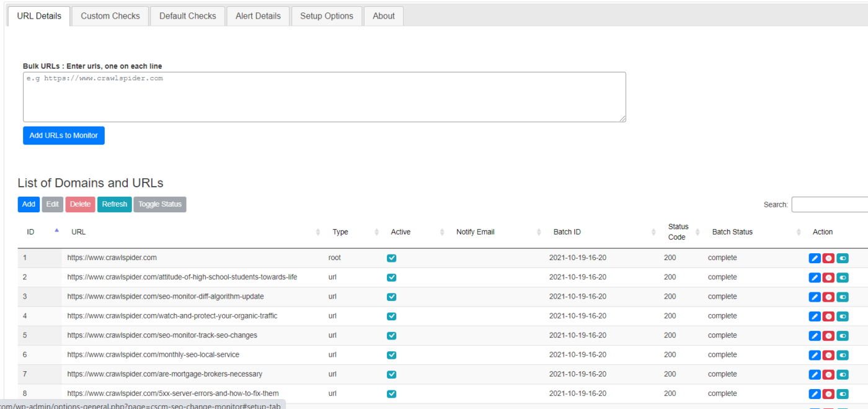The width and height of the screenshot is (868, 409).
Task: Switch to the URL Details tab
Action: click(39, 16)
